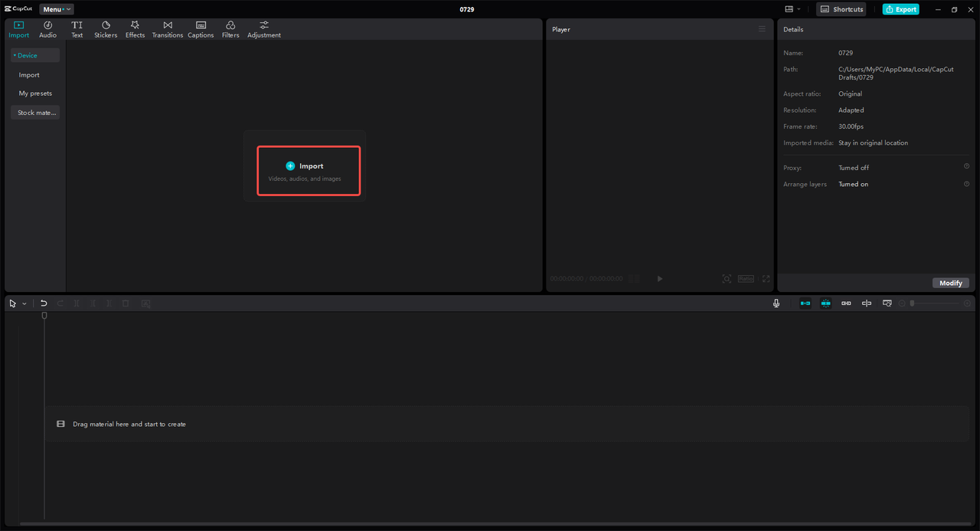Click the Proxy 'Turned off' value
The width and height of the screenshot is (980, 531).
854,167
